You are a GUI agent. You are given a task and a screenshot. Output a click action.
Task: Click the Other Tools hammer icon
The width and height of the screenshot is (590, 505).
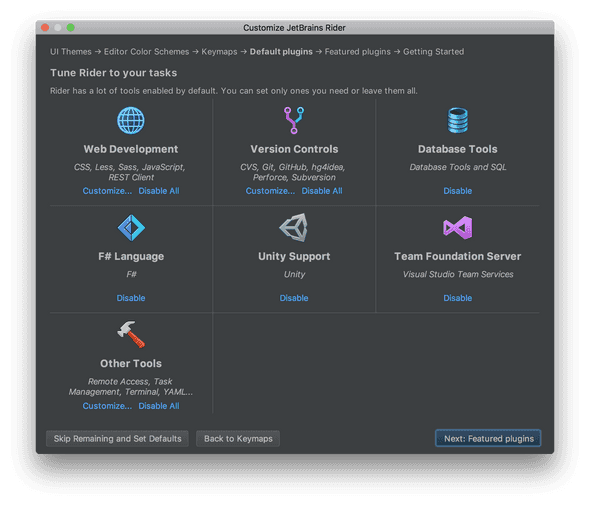coord(131,335)
